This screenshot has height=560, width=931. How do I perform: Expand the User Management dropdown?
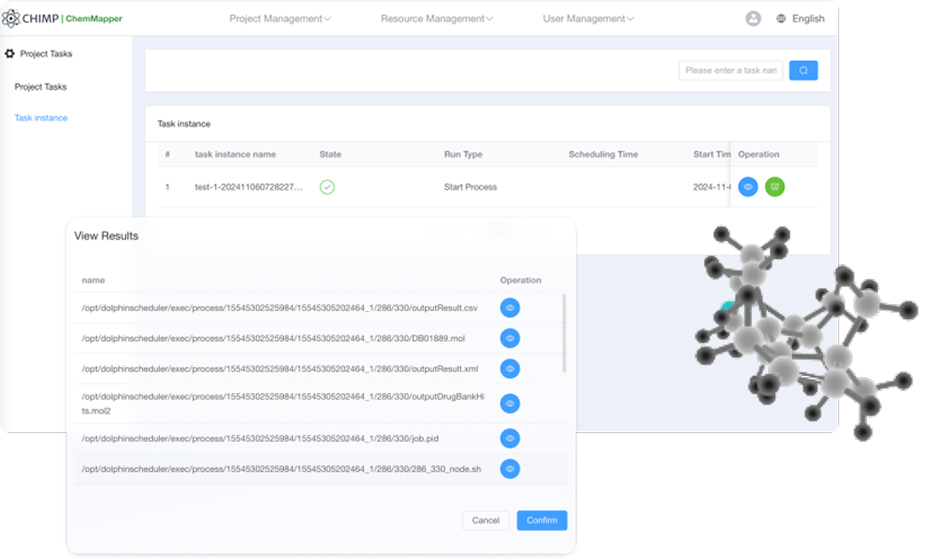coord(588,19)
